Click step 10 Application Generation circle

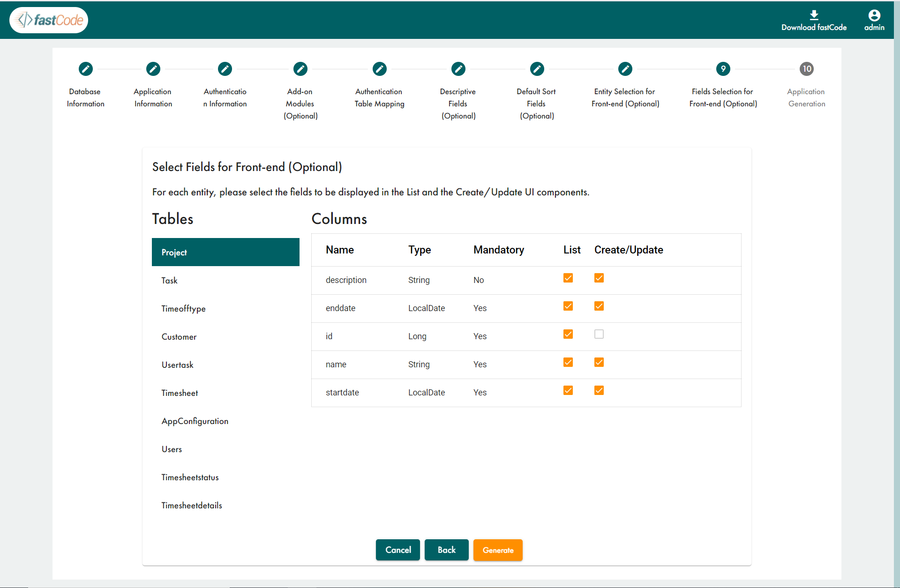tap(807, 69)
